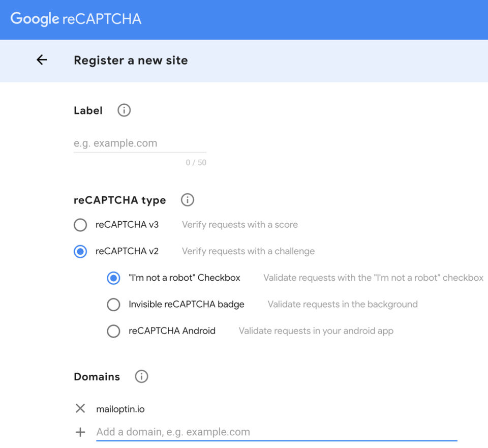488x448 pixels.
Task: Click the reCAPTCHA v3 label text
Action: (127, 225)
